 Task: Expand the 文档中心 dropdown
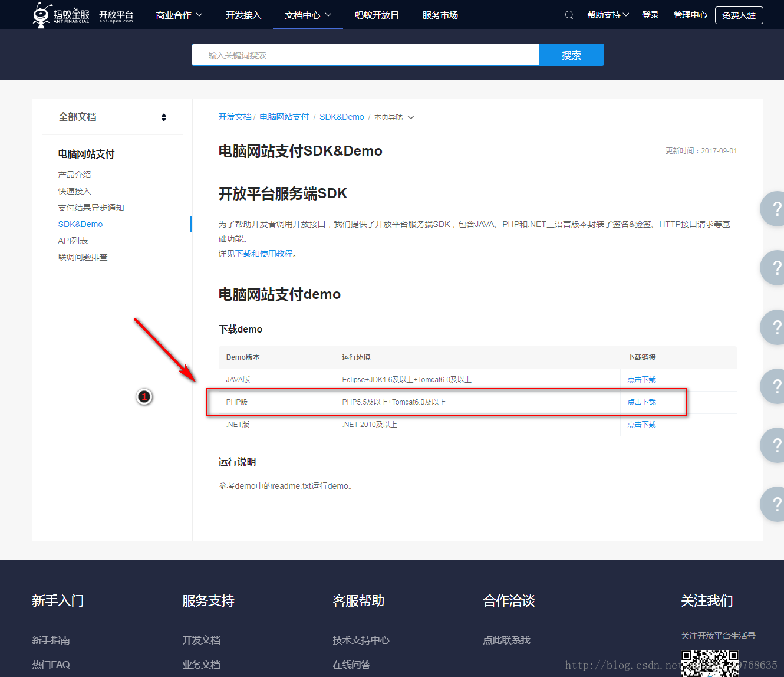tap(308, 15)
